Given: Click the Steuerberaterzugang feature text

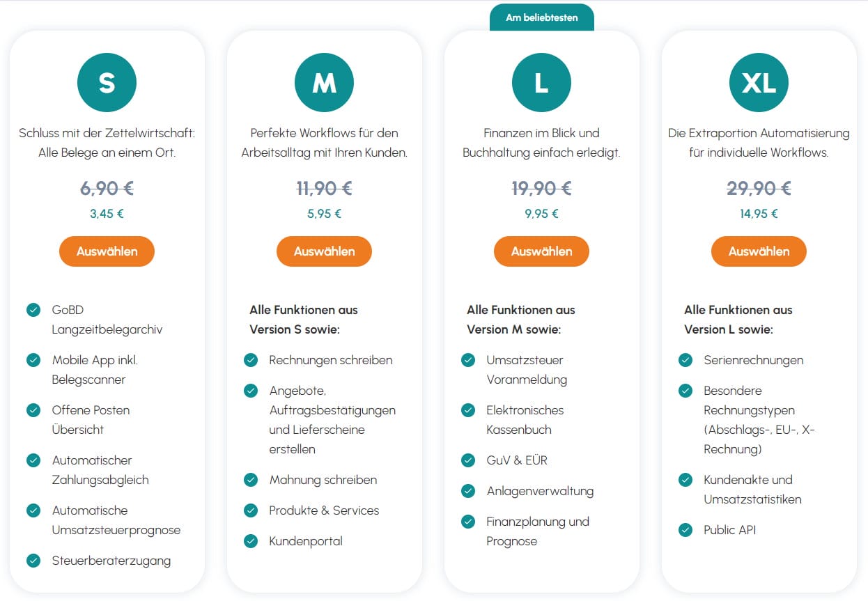Looking at the screenshot, I should pyautogui.click(x=111, y=561).
